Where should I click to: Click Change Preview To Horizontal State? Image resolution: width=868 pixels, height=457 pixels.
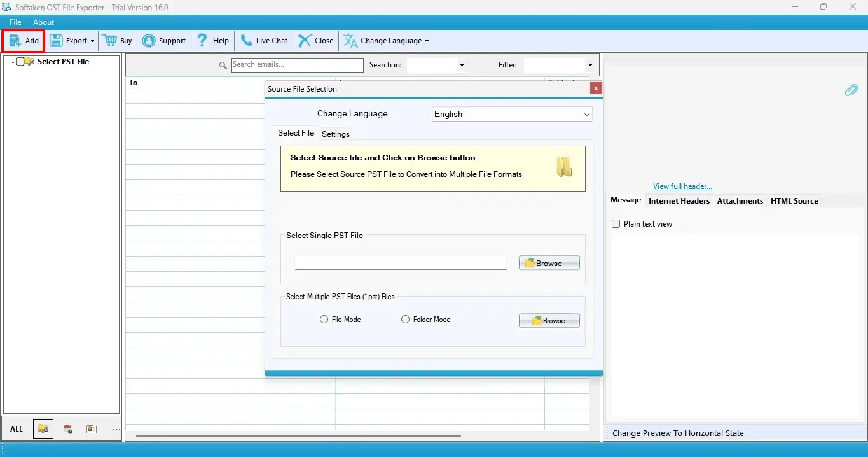point(678,433)
